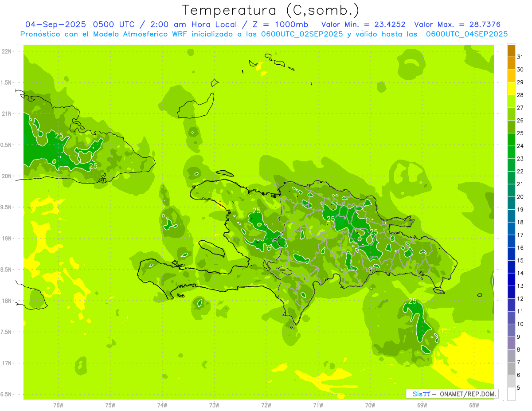Pick the colorbar swatch between 27 and 28
532x411 pixels.
click(x=511, y=102)
